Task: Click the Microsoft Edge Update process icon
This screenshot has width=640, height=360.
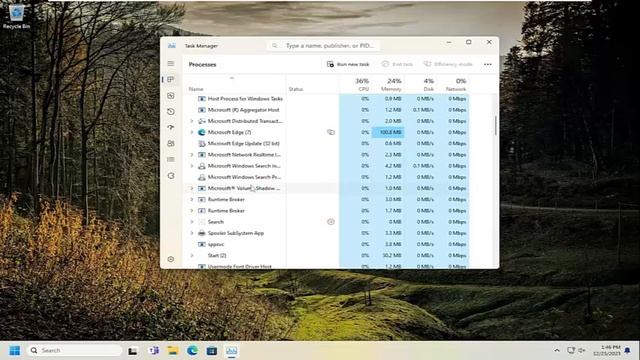Action: (202, 144)
